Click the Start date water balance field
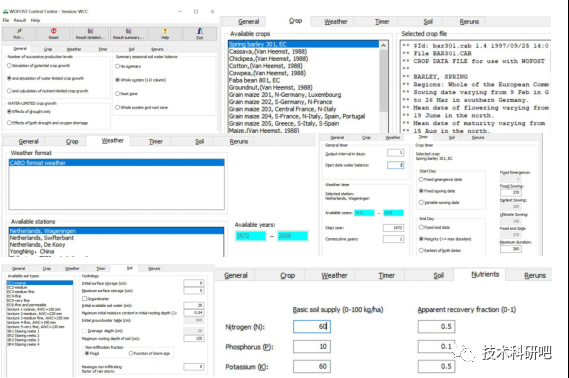569x378 pixels. (x=396, y=165)
